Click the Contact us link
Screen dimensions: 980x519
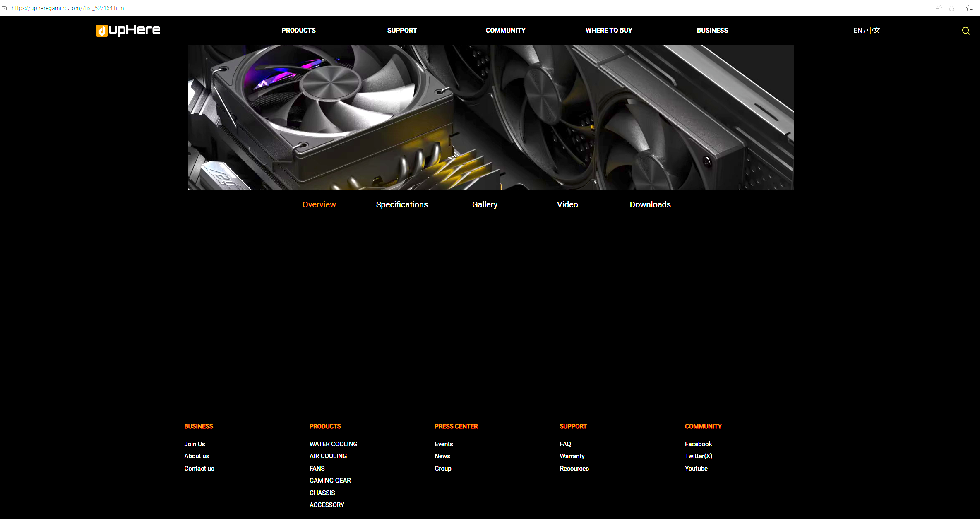[199, 468]
